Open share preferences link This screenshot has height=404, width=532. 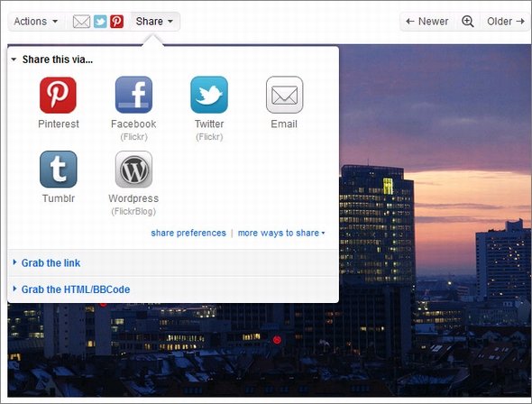click(x=188, y=233)
